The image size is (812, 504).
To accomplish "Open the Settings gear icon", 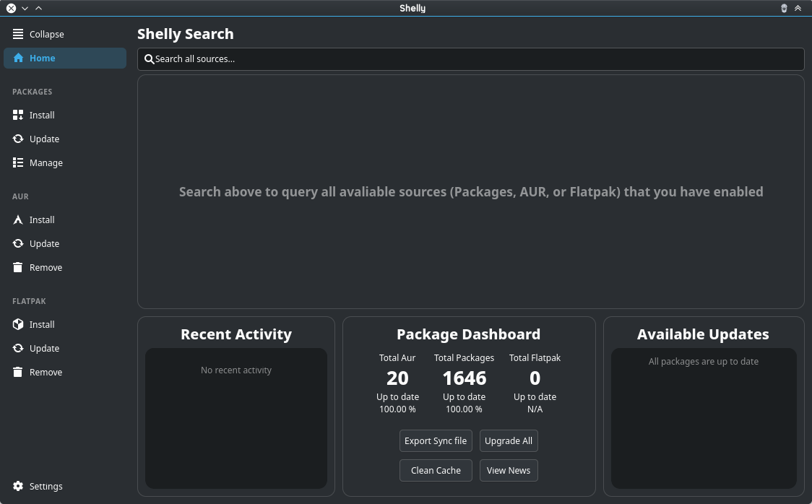I will [x=18, y=486].
